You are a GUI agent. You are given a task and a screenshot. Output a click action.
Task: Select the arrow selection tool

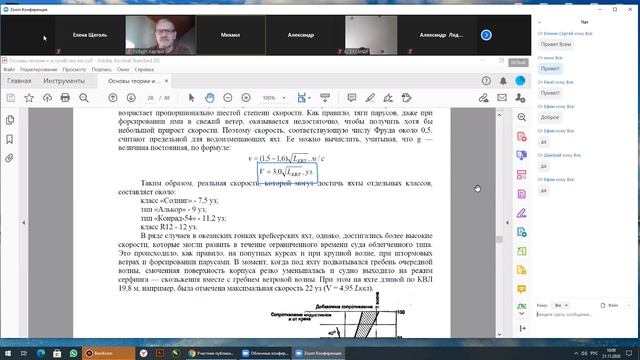tap(191, 98)
